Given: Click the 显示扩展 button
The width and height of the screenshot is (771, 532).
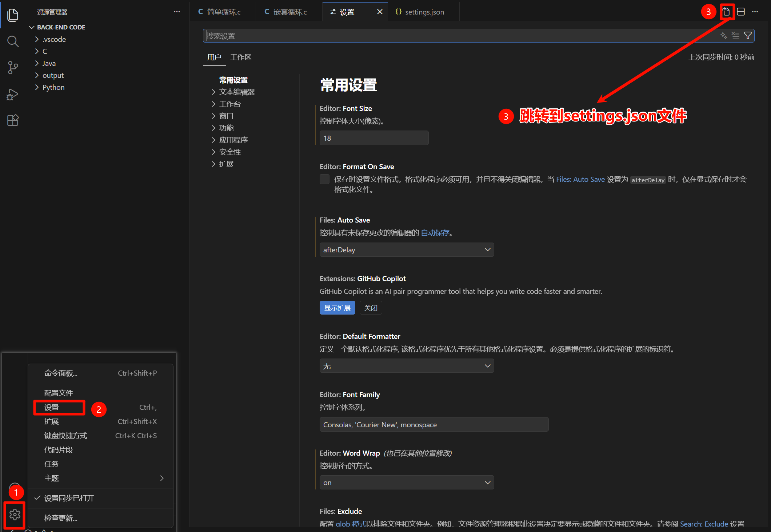Looking at the screenshot, I should 337,308.
